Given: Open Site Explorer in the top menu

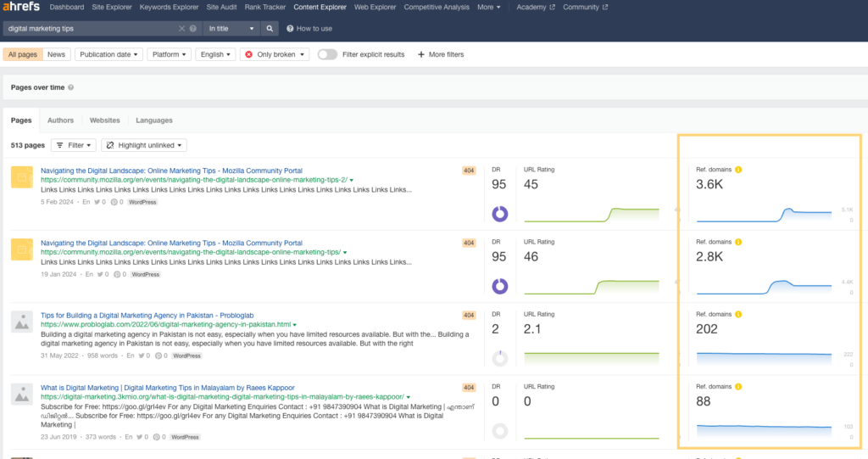Looking at the screenshot, I should (111, 7).
